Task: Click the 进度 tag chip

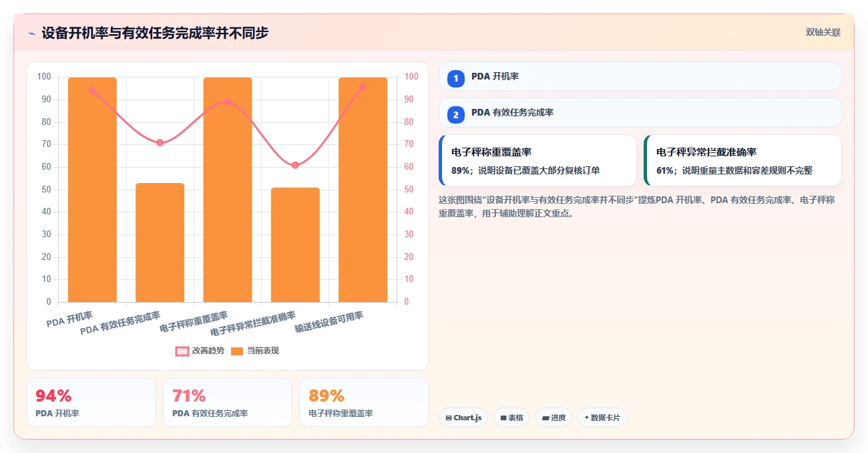Action: point(554,418)
